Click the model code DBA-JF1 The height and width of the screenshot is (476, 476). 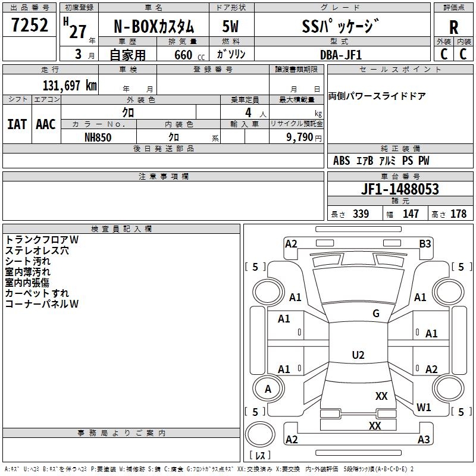[340, 54]
